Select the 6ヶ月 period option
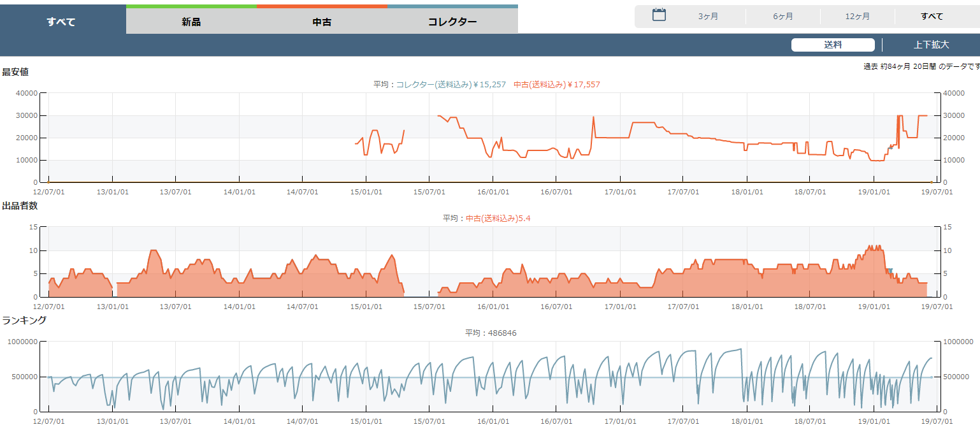Viewport: 980px width, 434px height. (782, 17)
